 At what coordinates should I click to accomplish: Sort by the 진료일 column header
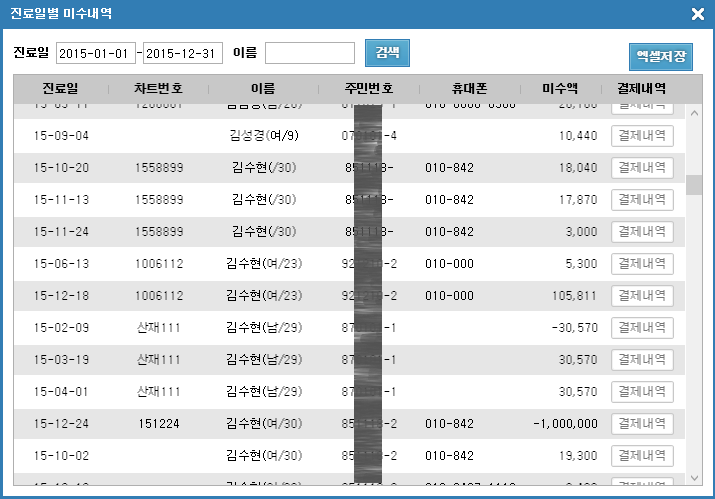(x=61, y=88)
